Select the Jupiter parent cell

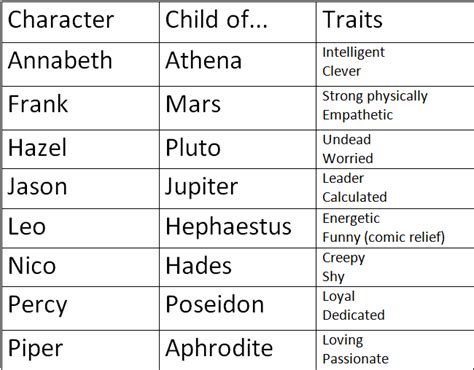[238, 189]
